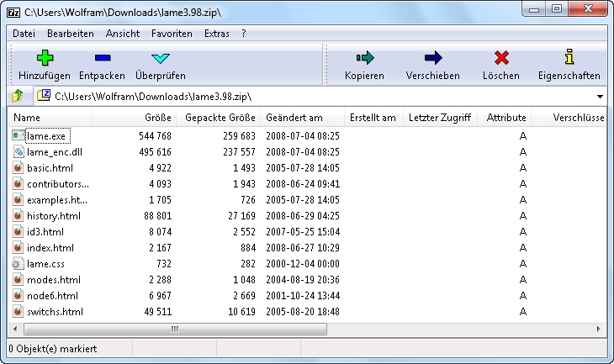Viewport: 614px width, 364px height.
Task: Select the history.html file entry
Action: point(54,216)
